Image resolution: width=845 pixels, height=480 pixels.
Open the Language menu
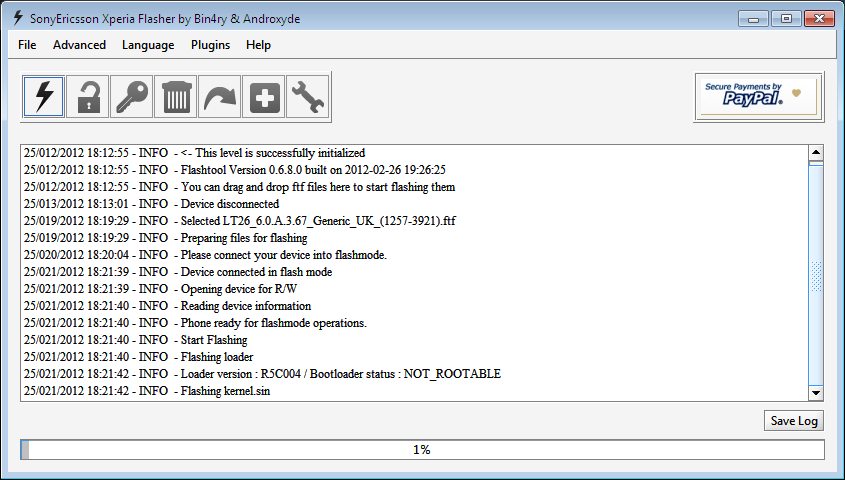(x=148, y=45)
